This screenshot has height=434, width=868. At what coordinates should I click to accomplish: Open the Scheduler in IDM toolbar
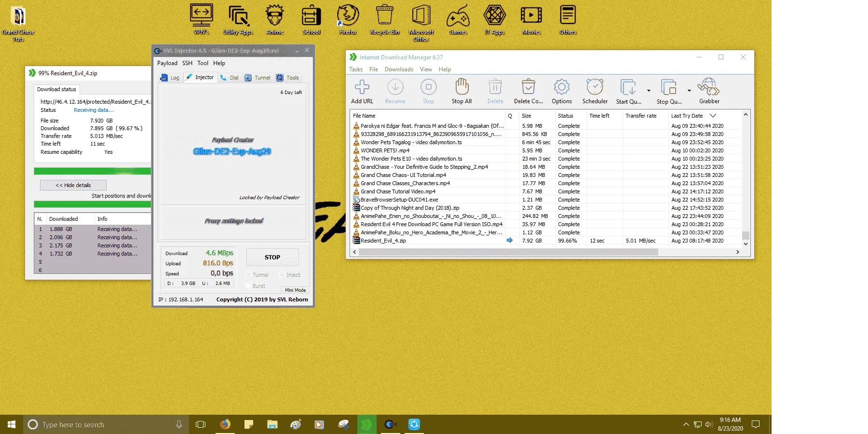[x=595, y=91]
